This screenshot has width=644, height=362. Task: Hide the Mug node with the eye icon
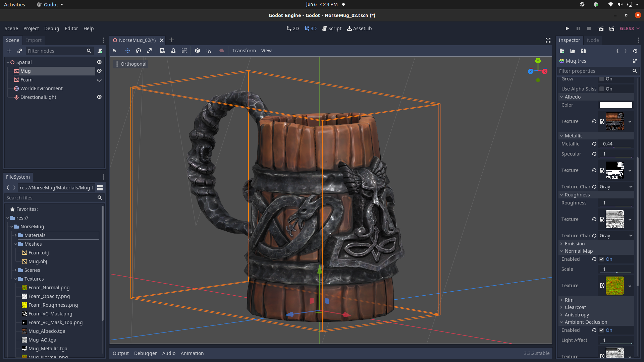click(99, 71)
